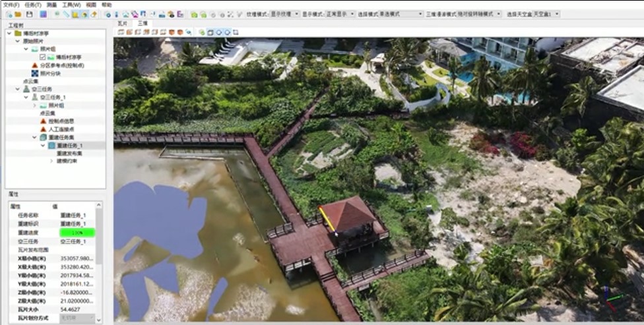This screenshot has height=325, width=644.
Task: Click the second green camera toolbar icon
Action: click(203, 15)
